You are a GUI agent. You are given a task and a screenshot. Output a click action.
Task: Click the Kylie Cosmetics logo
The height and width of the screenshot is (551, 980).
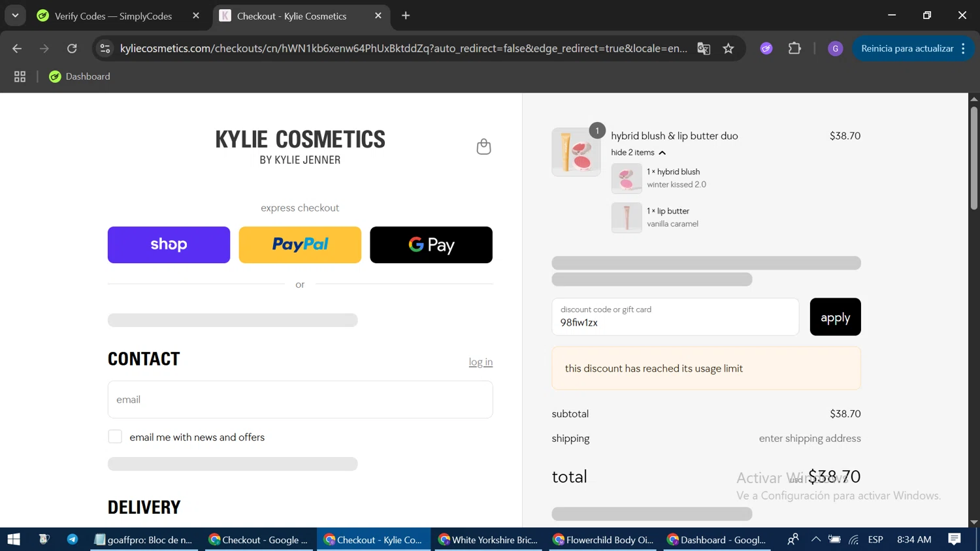point(300,146)
